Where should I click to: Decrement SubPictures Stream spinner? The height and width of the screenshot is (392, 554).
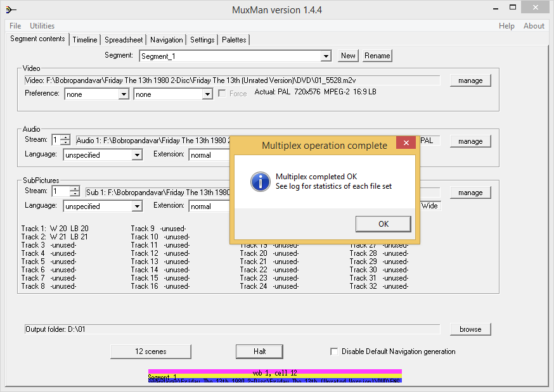pos(74,194)
